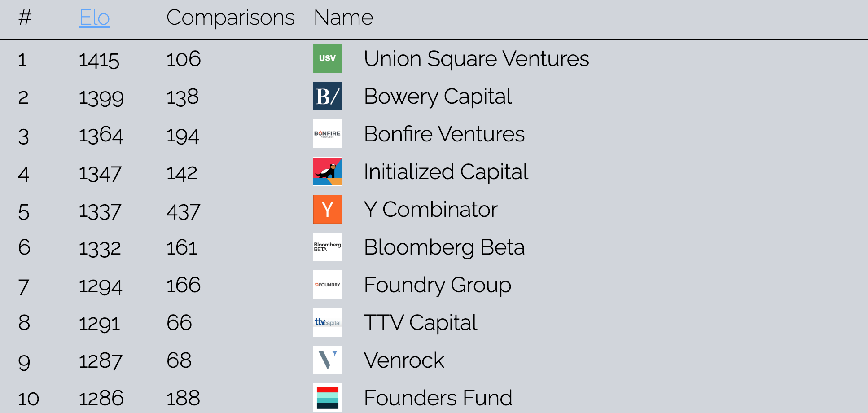Click the Foundry Group logo
The height and width of the screenshot is (413, 868).
pyautogui.click(x=327, y=285)
